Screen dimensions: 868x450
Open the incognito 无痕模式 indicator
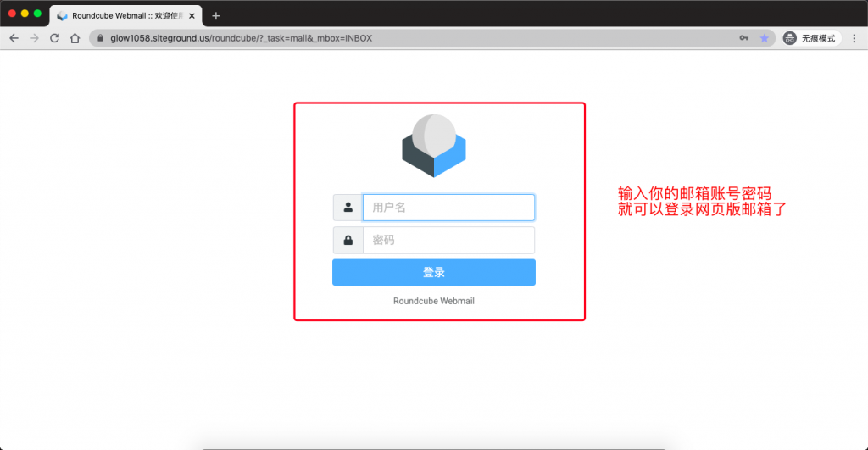(x=810, y=38)
